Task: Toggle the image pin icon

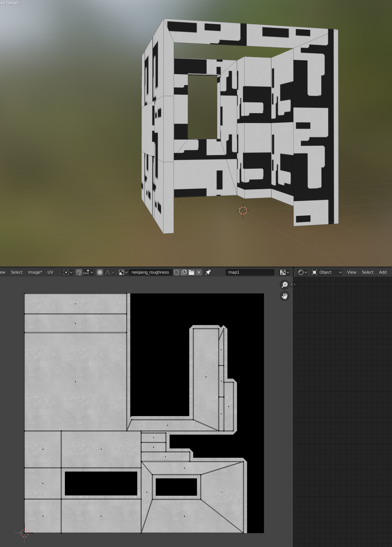Action: coord(208,272)
